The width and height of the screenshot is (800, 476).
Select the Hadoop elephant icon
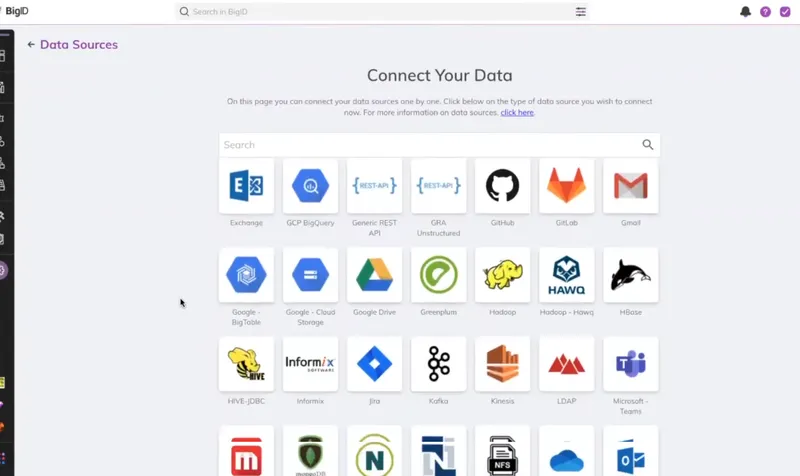click(503, 275)
